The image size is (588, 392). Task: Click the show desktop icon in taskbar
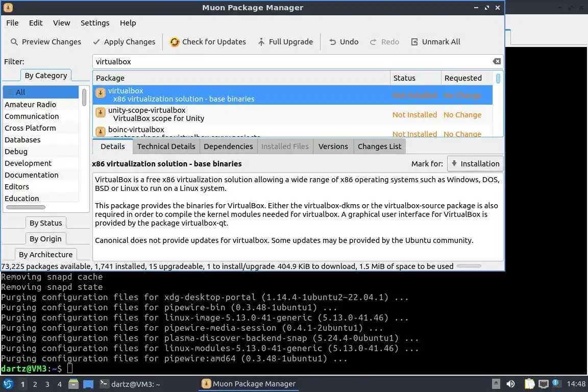pyautogui.click(x=88, y=384)
